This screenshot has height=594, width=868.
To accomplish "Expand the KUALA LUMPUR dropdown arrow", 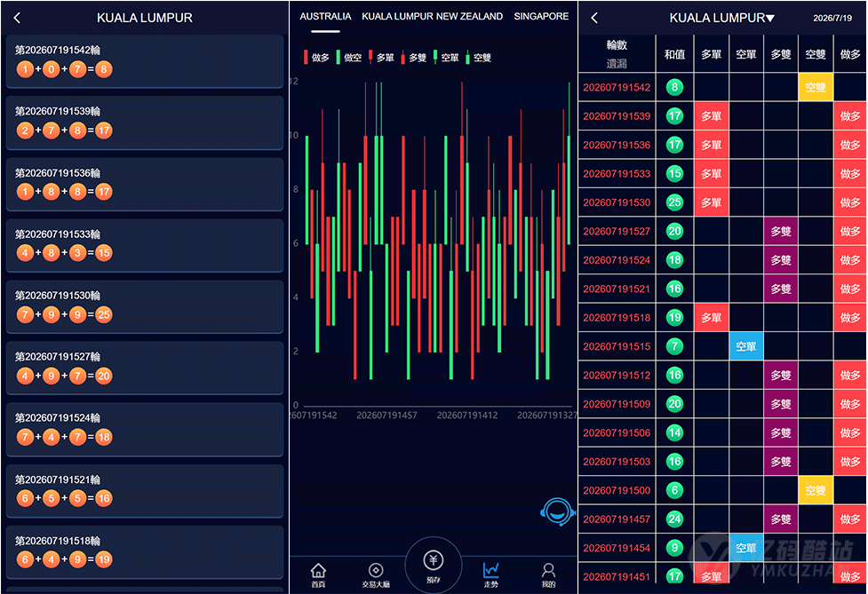I will tap(770, 19).
